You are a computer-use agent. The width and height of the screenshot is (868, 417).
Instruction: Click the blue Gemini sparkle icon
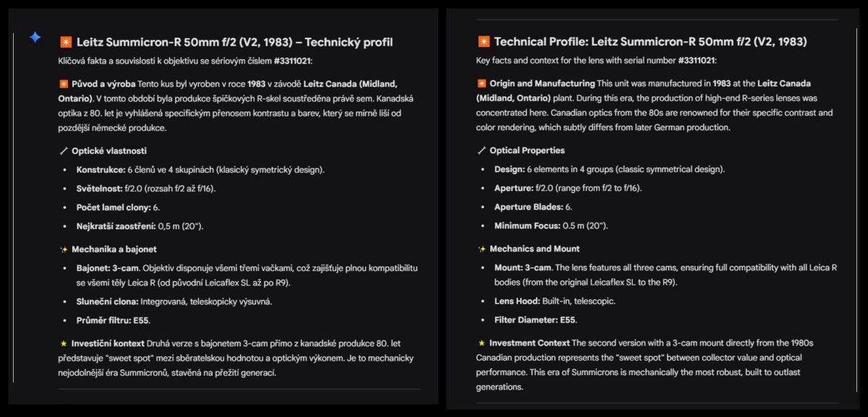35,38
